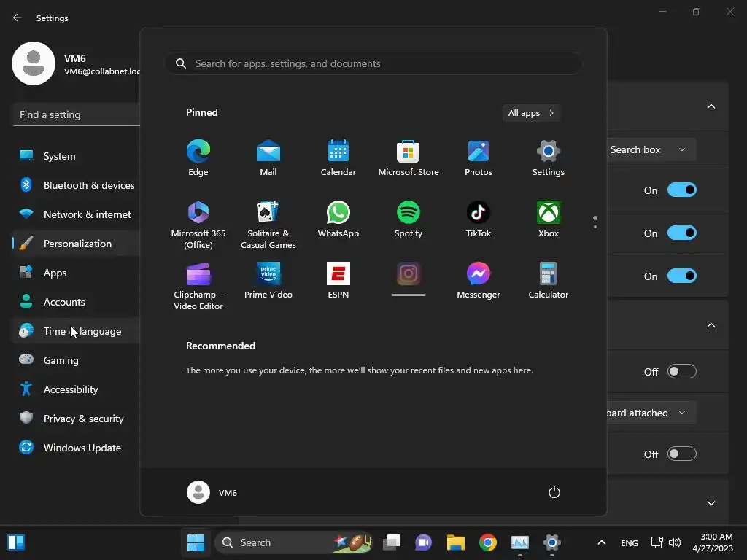
Task: Turn off the first On toggle in Settings
Action: click(x=682, y=190)
